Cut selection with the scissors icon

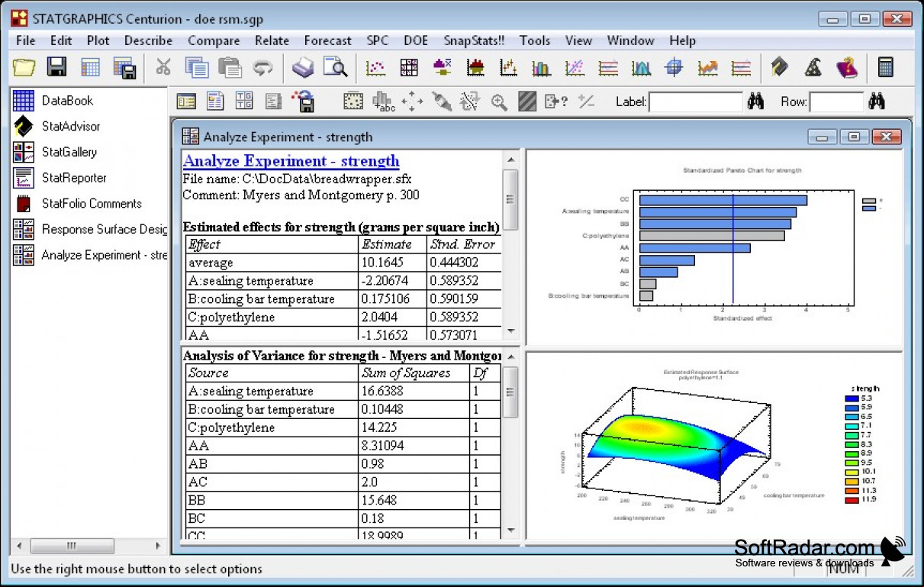tap(163, 67)
